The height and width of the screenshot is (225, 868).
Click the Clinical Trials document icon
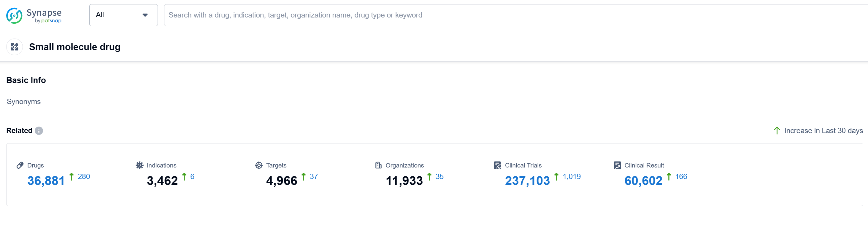click(497, 165)
